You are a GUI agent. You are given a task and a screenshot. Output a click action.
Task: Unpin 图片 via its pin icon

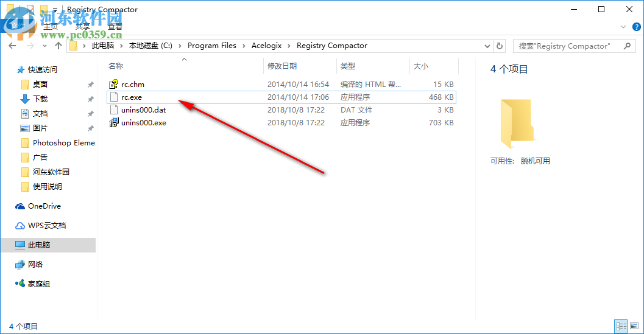[x=90, y=128]
